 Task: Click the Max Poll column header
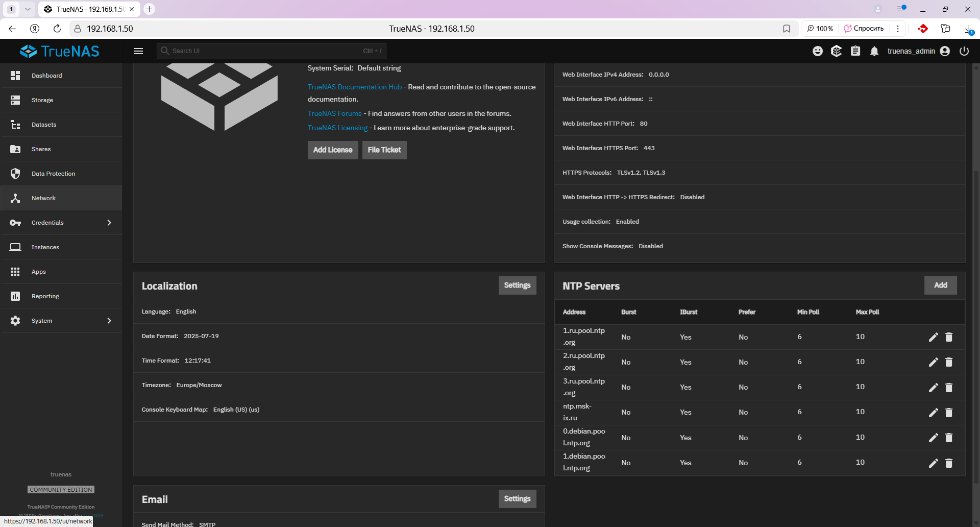click(867, 312)
